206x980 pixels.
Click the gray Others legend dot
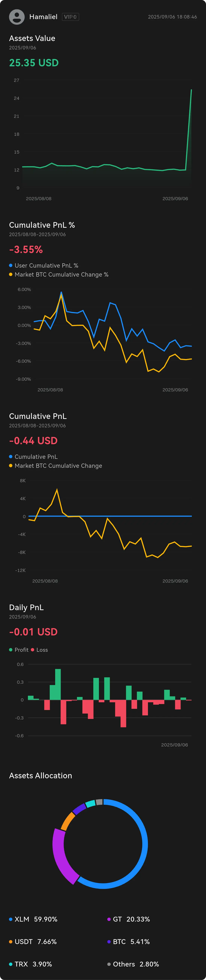click(109, 964)
